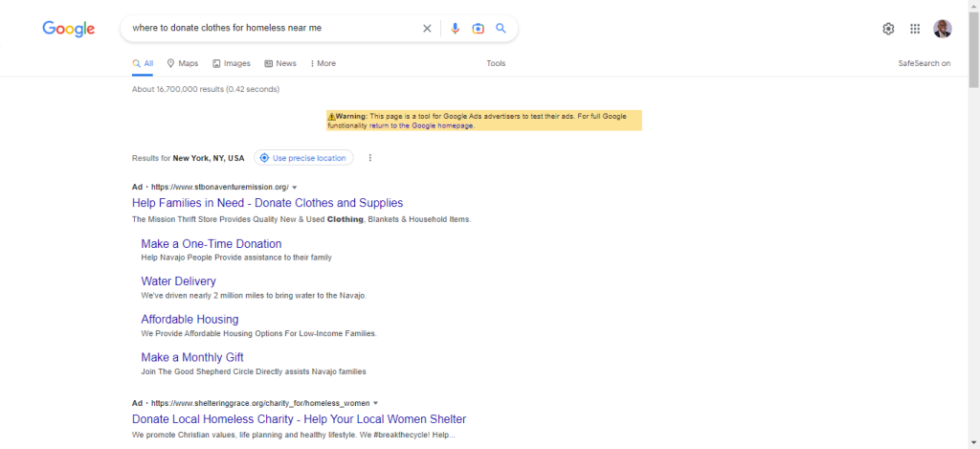Click the shelteringgrace.org ad URL text
This screenshot has width=980, height=449.
[260, 403]
